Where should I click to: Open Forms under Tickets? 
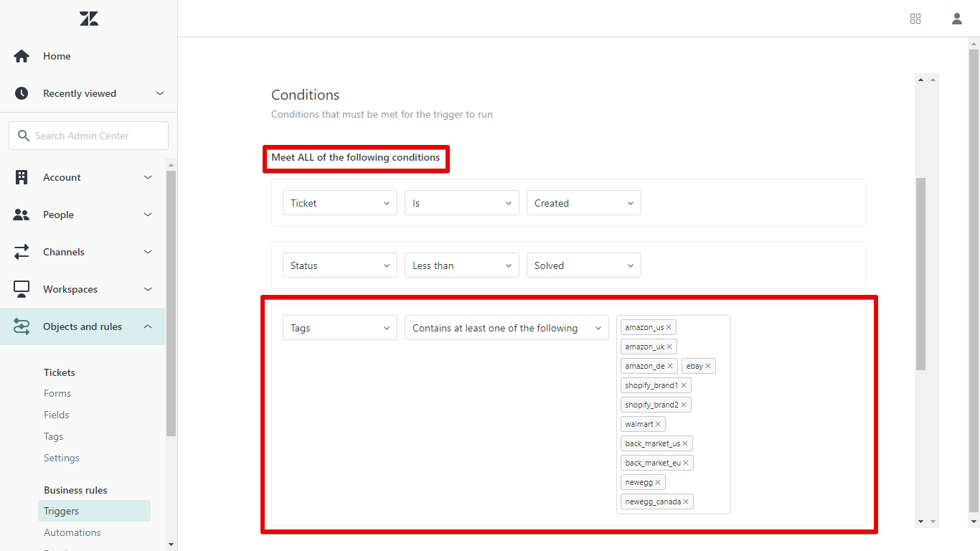[57, 393]
